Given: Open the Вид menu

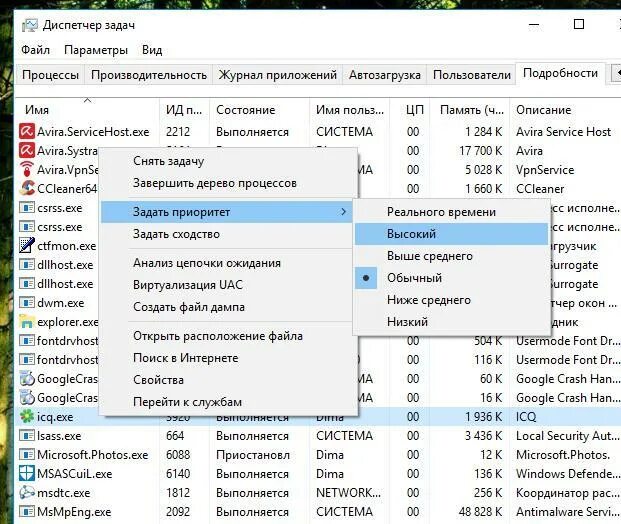Looking at the screenshot, I should [x=152, y=50].
